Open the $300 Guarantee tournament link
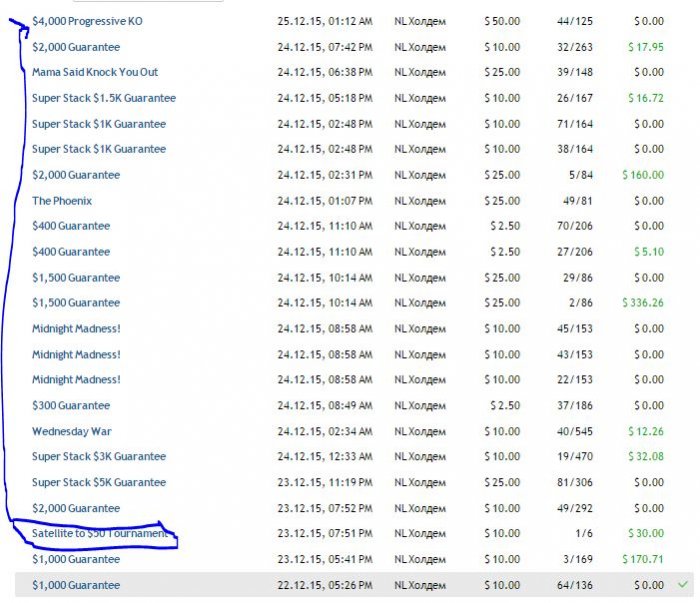The image size is (700, 603). tap(71, 405)
